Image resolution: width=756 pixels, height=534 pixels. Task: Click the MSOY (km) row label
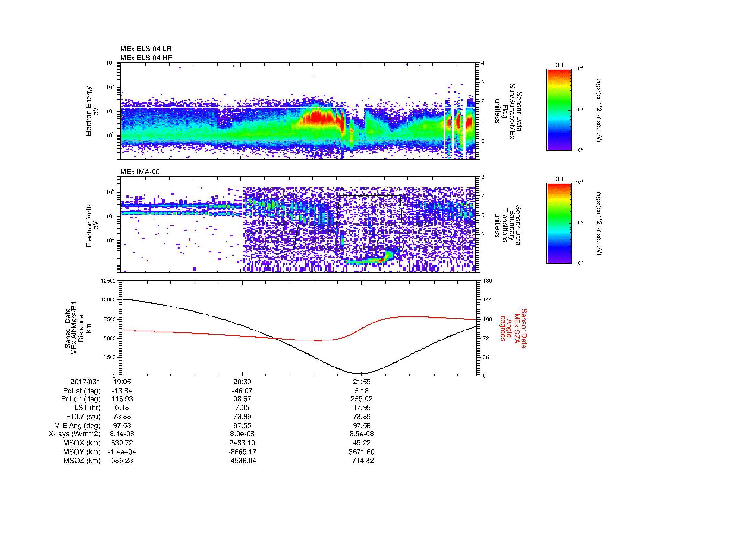[82, 452]
